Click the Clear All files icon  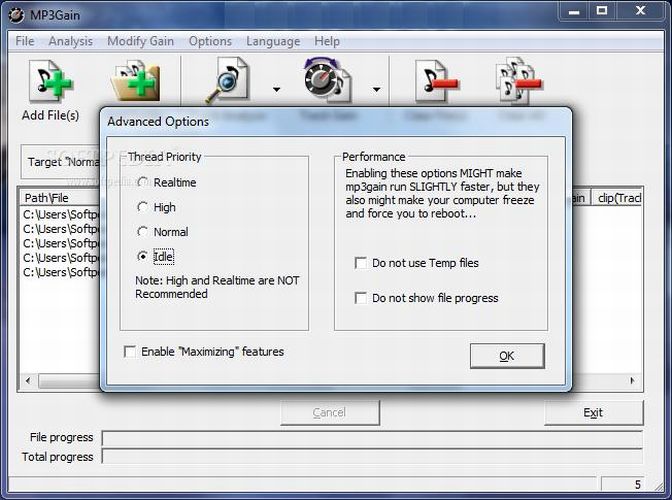[518, 82]
